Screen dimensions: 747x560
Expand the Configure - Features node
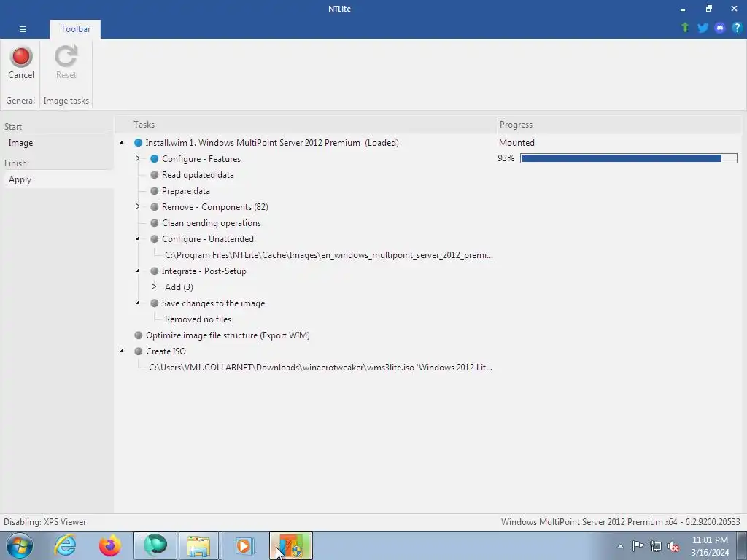click(138, 158)
